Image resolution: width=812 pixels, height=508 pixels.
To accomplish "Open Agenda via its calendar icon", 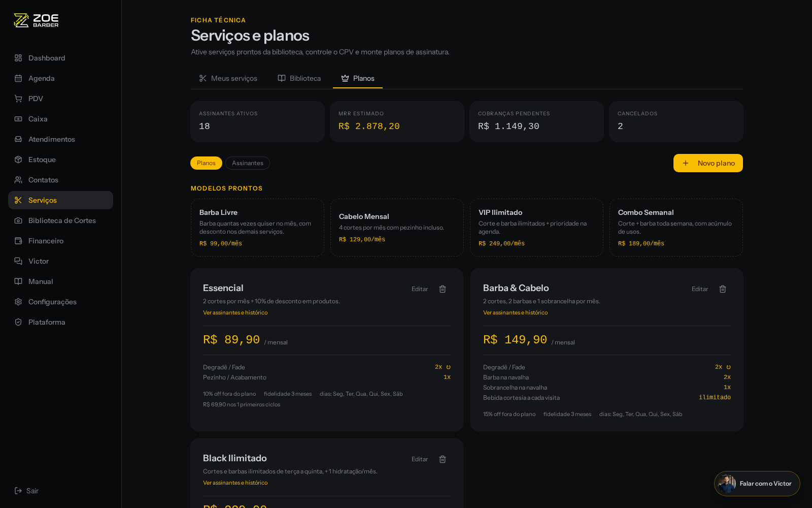I will tap(18, 78).
